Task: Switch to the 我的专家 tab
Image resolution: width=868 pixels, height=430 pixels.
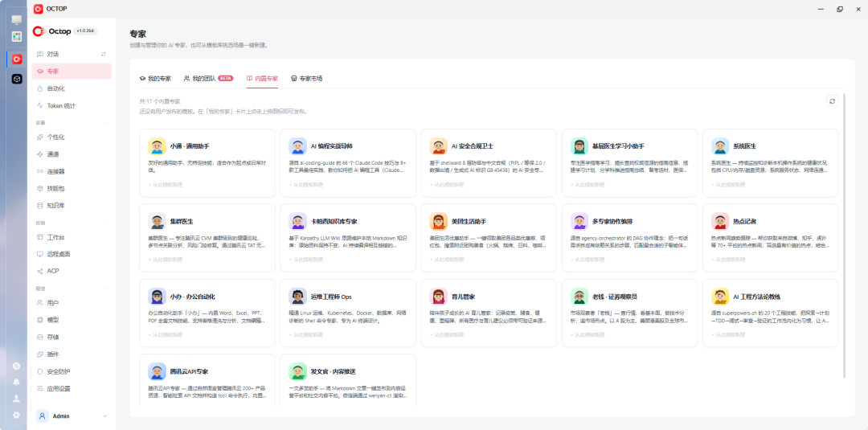Action: [x=155, y=79]
